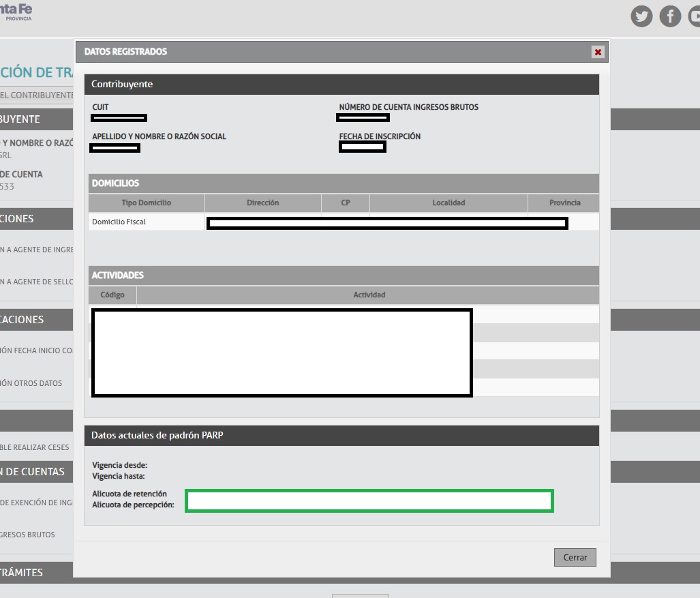Viewport: 700px width, 598px height.
Task: Select the Código column header
Action: (112, 295)
